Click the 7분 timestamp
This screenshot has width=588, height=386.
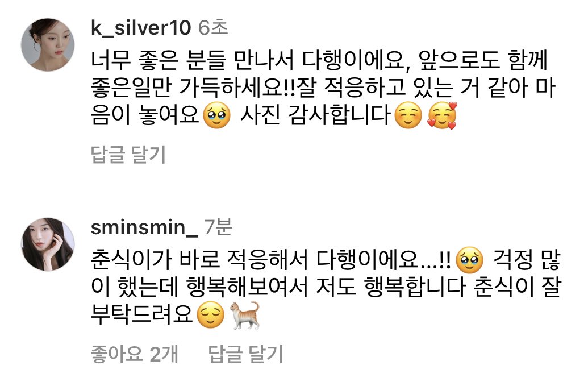[218, 227]
